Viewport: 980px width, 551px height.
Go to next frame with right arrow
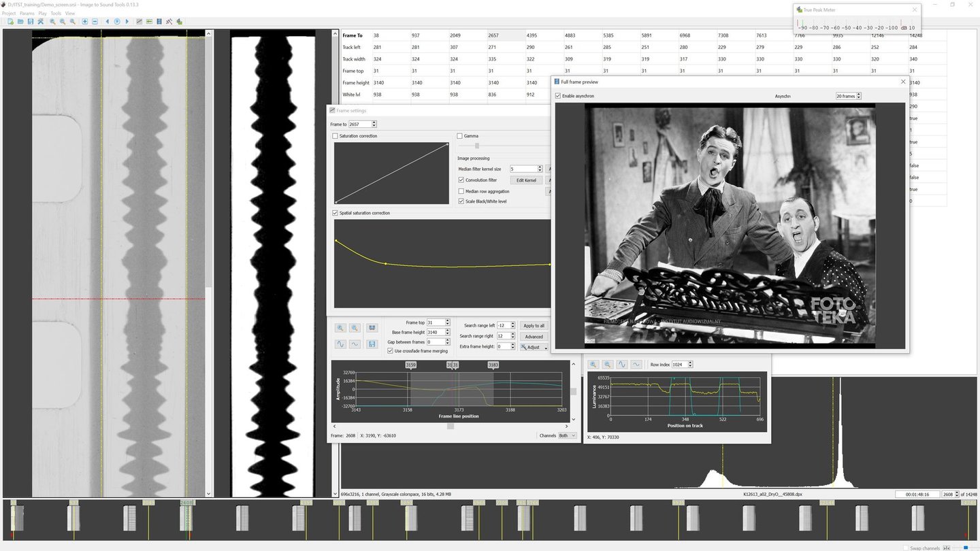pyautogui.click(x=127, y=22)
